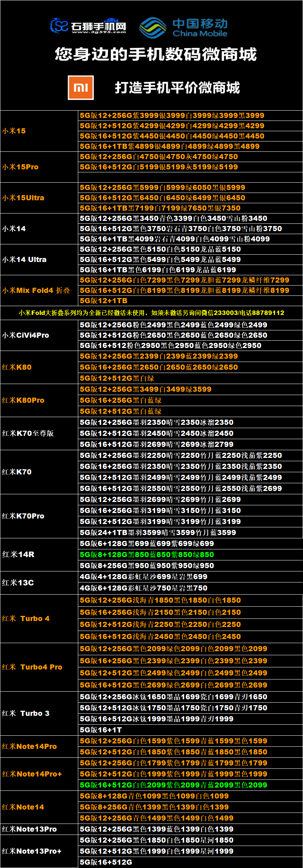Click 红米Note14 8+128G row priced 1099

point(190,796)
